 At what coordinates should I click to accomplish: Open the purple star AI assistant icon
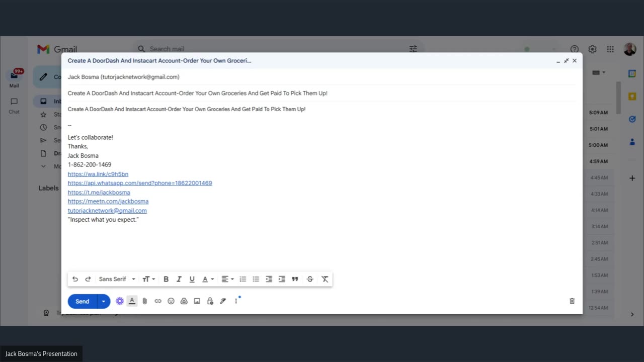pos(120,301)
